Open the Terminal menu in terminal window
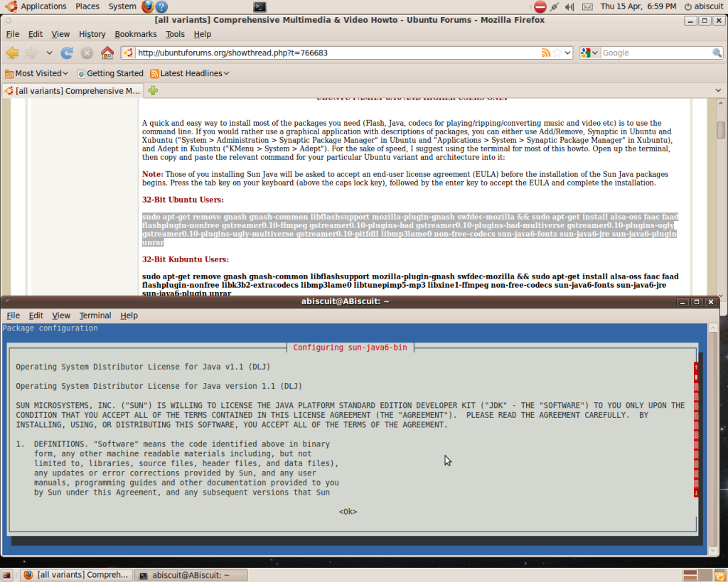Image resolution: width=728 pixels, height=582 pixels. [95, 316]
